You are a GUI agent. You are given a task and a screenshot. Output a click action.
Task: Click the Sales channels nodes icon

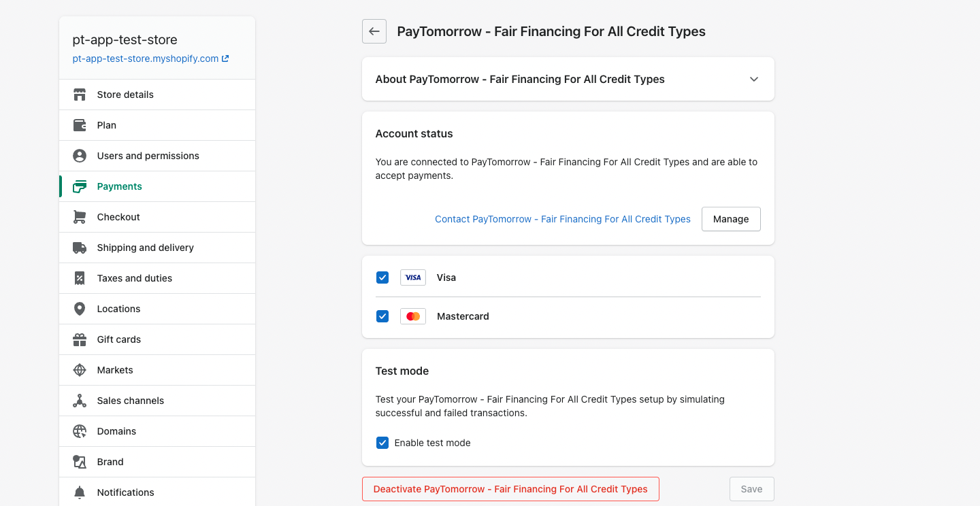[x=80, y=401]
